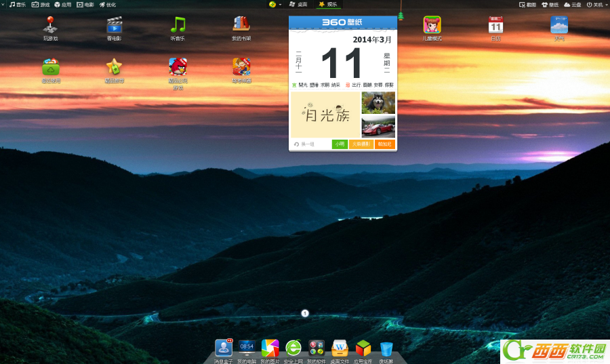
Task: Open 应用宝库 colored cube in dock
Action: coord(363,348)
